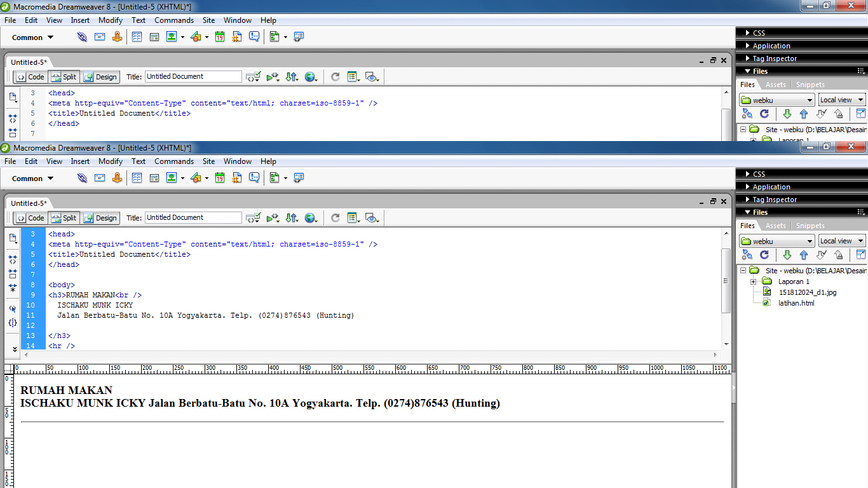
Task: Click Refresh Design View in lower window toolbar
Action: pos(336,218)
